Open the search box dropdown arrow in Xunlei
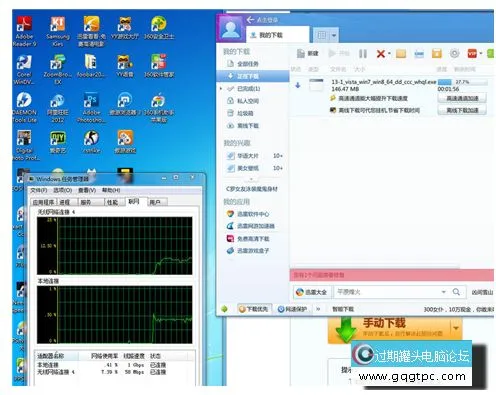Image resolution: width=496 pixels, height=395 pixels. (x=444, y=292)
